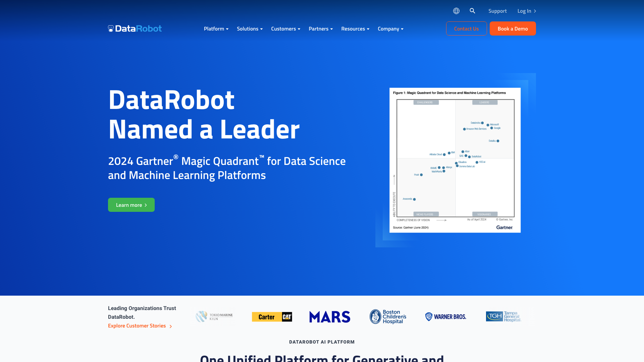
Task: Click the Learn more arrow link
Action: tap(131, 205)
